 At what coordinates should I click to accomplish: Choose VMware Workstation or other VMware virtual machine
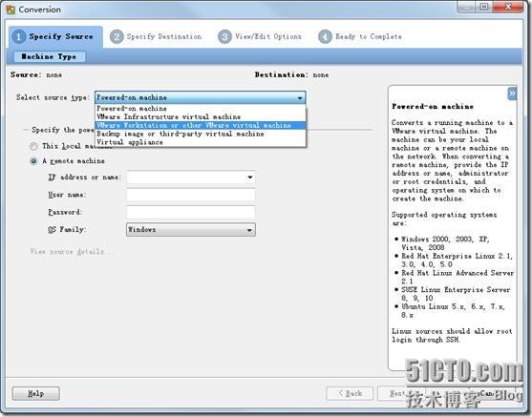[x=201, y=125]
